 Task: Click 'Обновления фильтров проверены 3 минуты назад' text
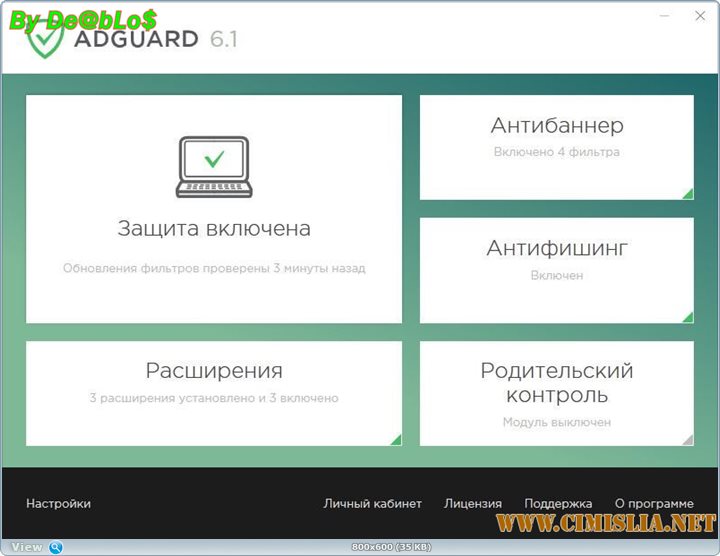click(214, 268)
